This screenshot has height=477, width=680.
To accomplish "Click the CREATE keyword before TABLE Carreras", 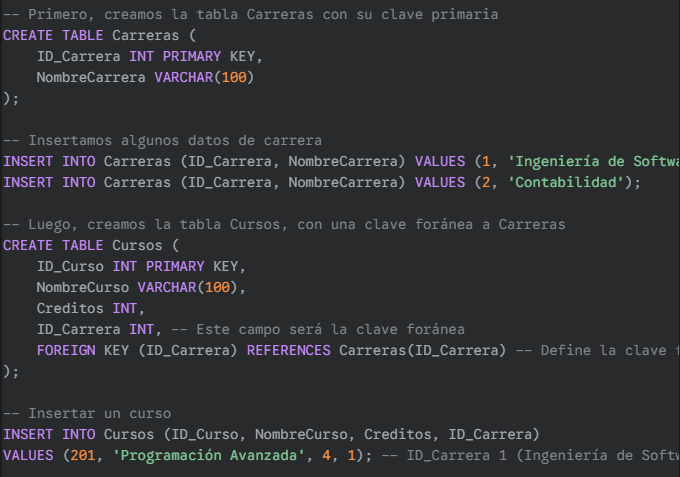I will coord(28,35).
